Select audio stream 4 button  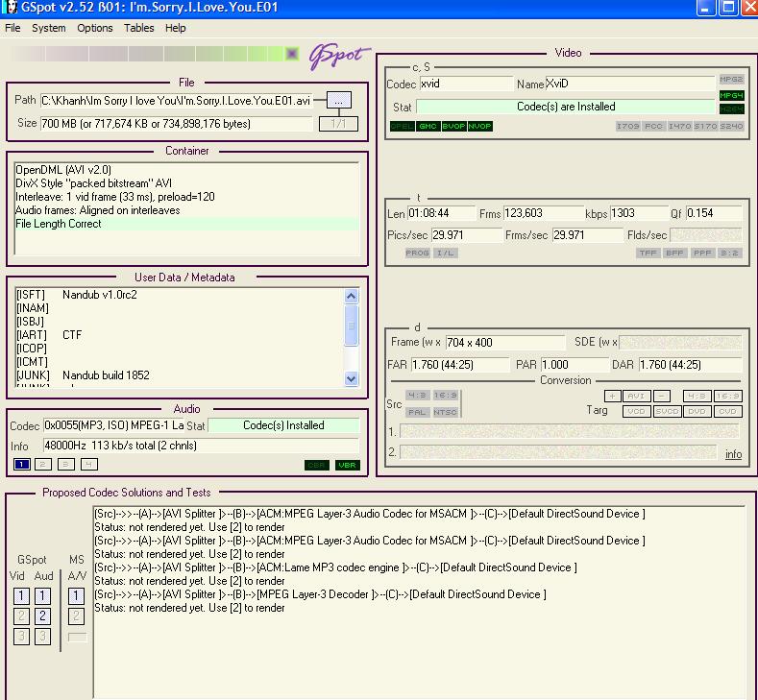(x=89, y=464)
